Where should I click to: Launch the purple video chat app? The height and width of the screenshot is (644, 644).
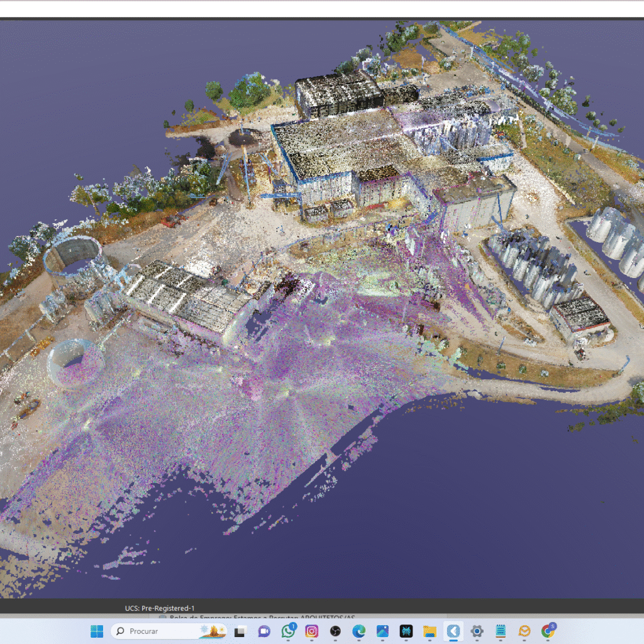click(x=264, y=631)
